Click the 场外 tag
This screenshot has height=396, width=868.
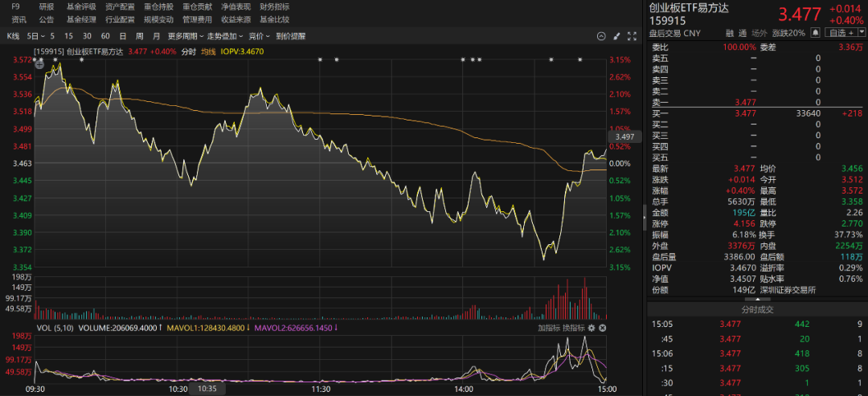coord(760,33)
